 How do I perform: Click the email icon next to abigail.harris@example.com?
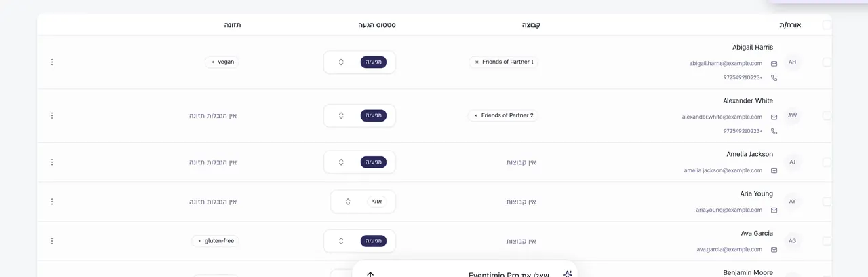tap(774, 64)
